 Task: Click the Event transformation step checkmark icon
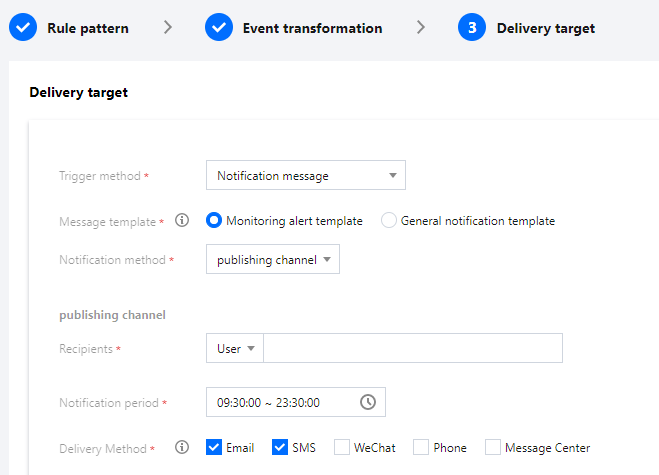point(219,28)
